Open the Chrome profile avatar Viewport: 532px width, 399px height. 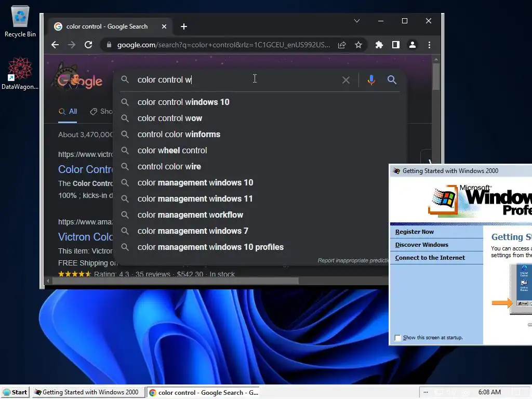(x=412, y=45)
